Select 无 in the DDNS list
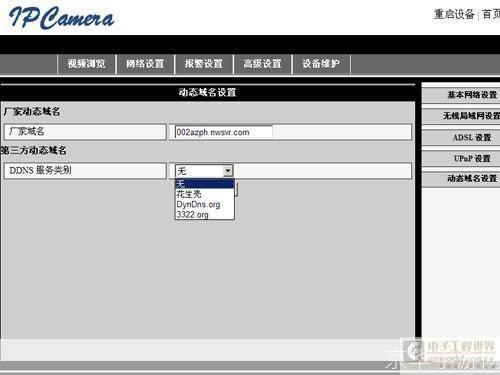Image resolution: width=500 pixels, height=375 pixels. pos(205,184)
